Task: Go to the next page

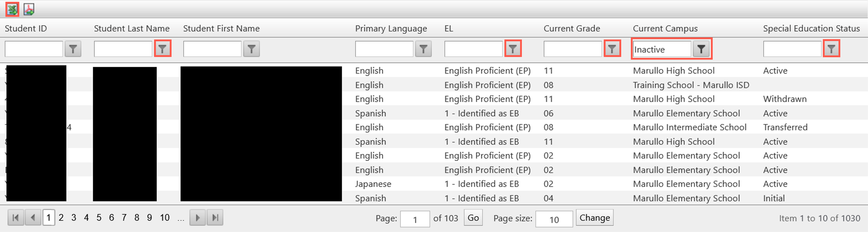Action: (197, 218)
